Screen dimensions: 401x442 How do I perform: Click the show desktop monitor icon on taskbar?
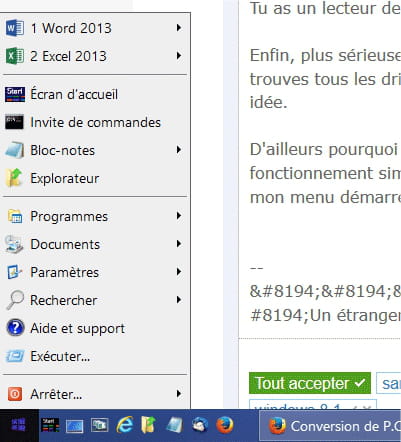pyautogui.click(x=74, y=426)
